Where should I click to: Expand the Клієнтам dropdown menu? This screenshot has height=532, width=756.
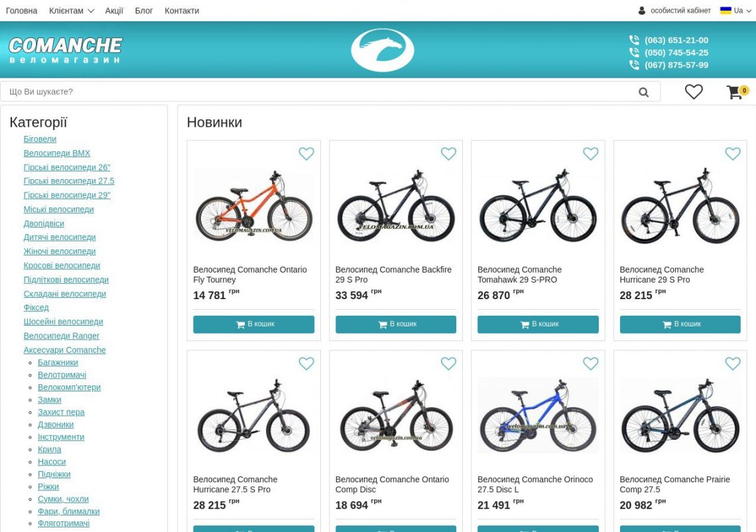tap(72, 11)
